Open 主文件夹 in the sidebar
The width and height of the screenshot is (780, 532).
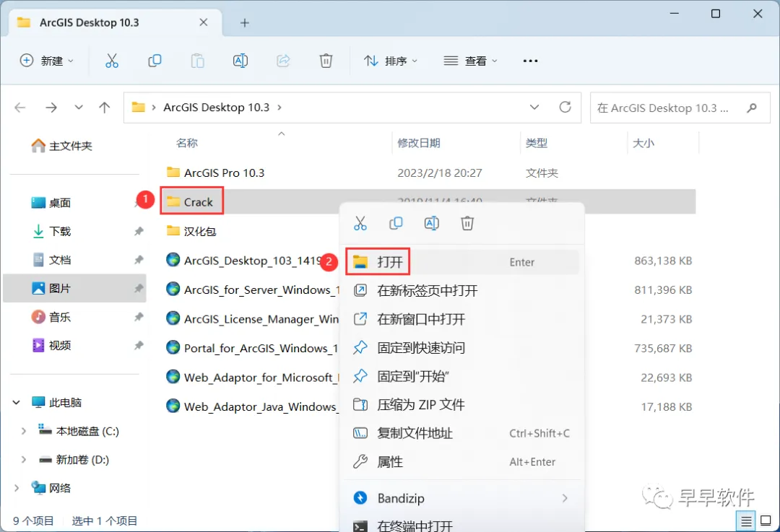[x=61, y=146]
